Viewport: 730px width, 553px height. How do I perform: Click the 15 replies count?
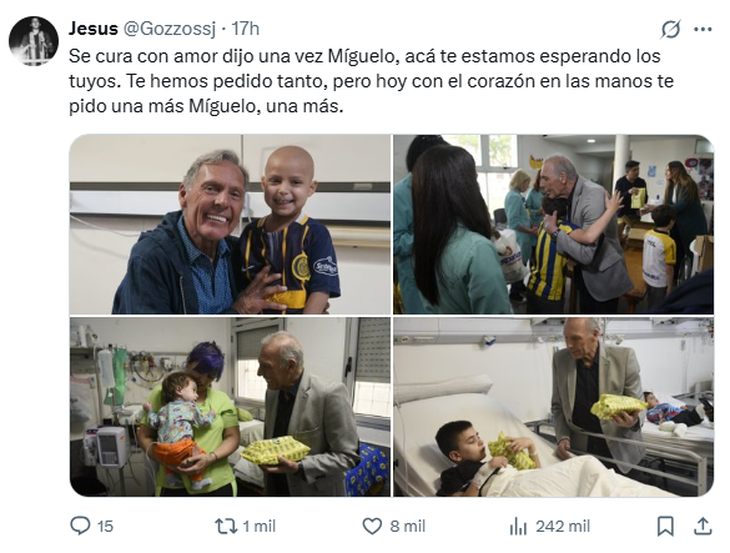coord(105,526)
